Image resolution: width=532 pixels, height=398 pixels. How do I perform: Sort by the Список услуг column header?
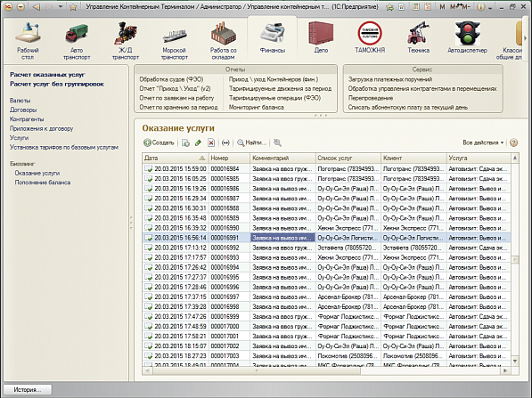coord(348,158)
